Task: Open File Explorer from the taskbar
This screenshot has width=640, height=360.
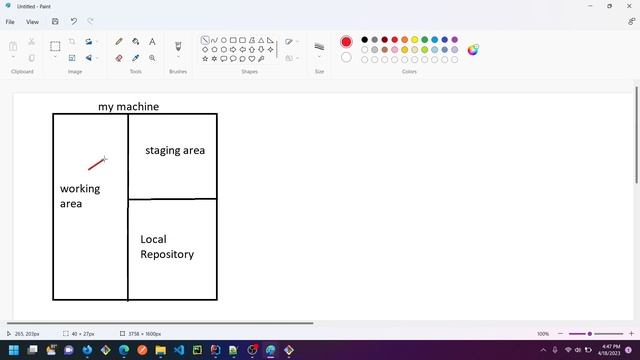Action: 160,350
